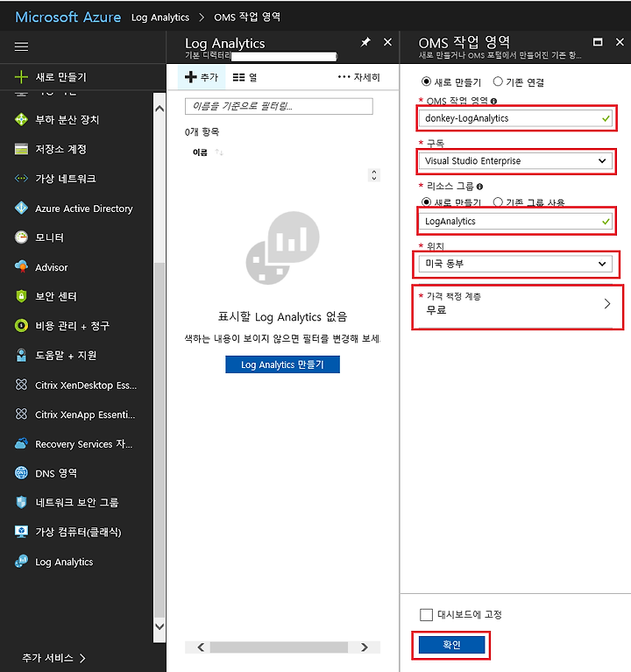
Task: Open 모니터 in the sidebar
Action: [x=49, y=237]
